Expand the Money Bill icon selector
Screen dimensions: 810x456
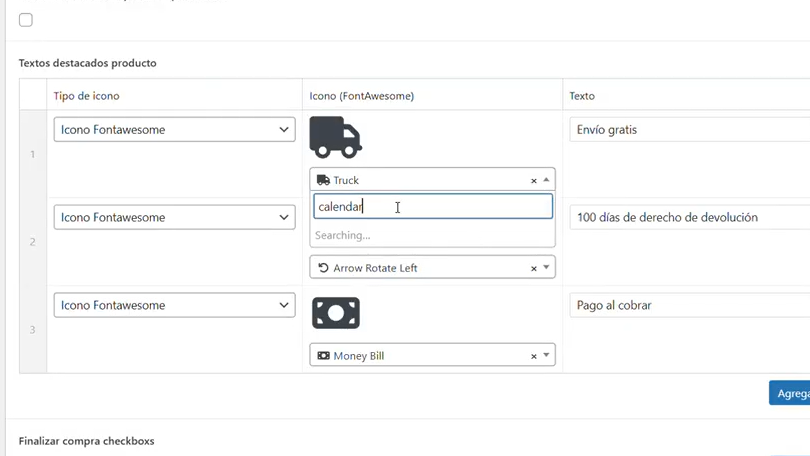coord(546,356)
